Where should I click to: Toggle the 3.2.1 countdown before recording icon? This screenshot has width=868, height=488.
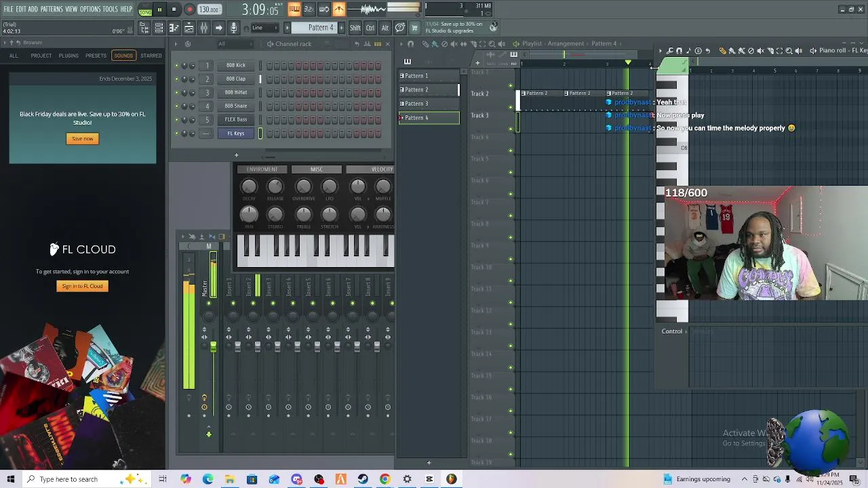(x=309, y=9)
